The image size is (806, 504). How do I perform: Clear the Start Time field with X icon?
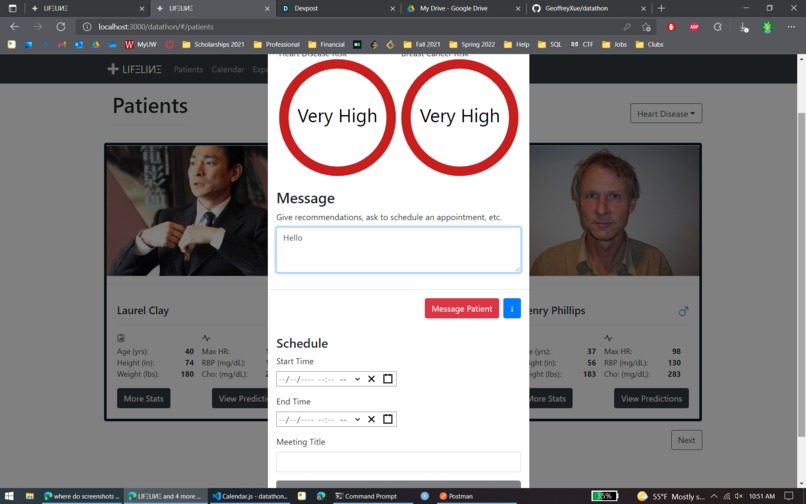click(371, 379)
